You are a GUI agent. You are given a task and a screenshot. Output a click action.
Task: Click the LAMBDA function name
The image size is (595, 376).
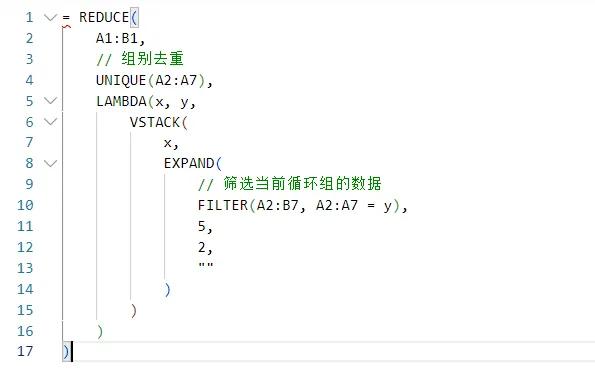pos(121,101)
